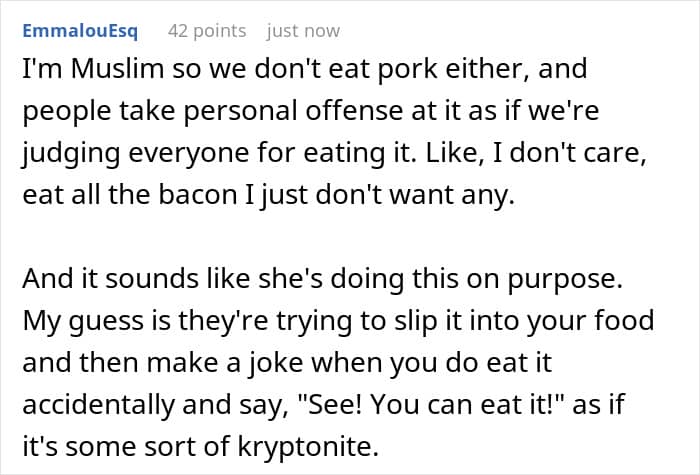Select the "just now" timestamp
The image size is (700, 475).
pos(303,31)
